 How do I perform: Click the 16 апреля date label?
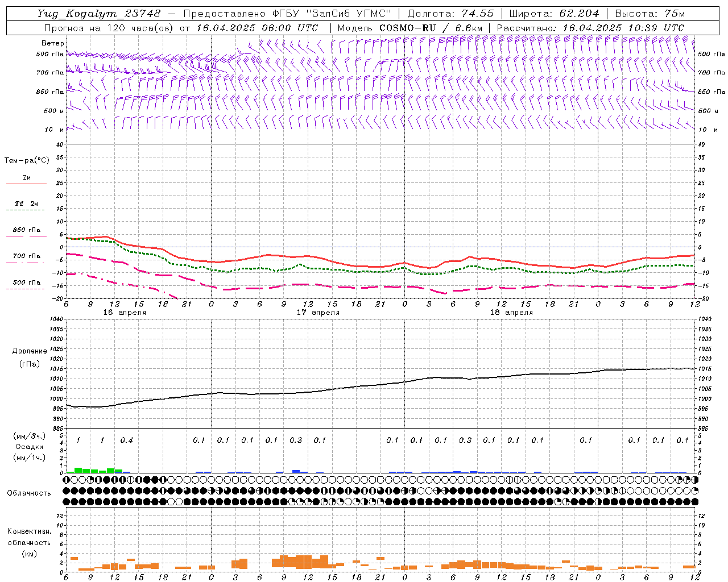tap(125, 313)
